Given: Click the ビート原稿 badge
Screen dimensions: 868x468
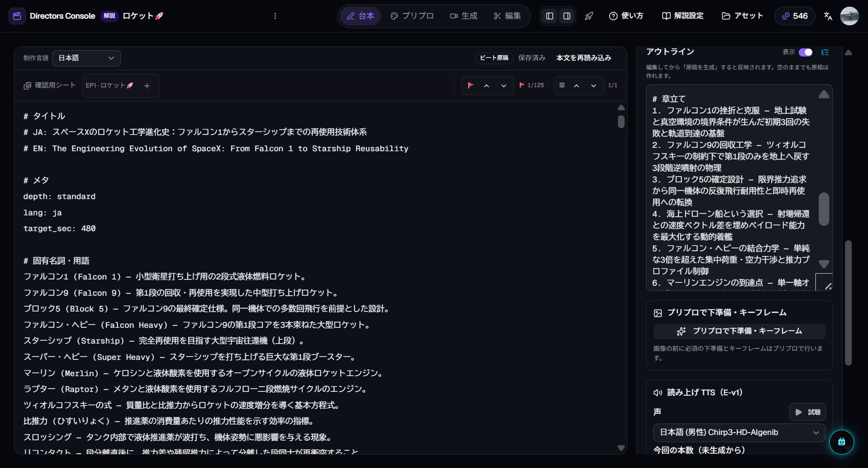Looking at the screenshot, I should (494, 58).
